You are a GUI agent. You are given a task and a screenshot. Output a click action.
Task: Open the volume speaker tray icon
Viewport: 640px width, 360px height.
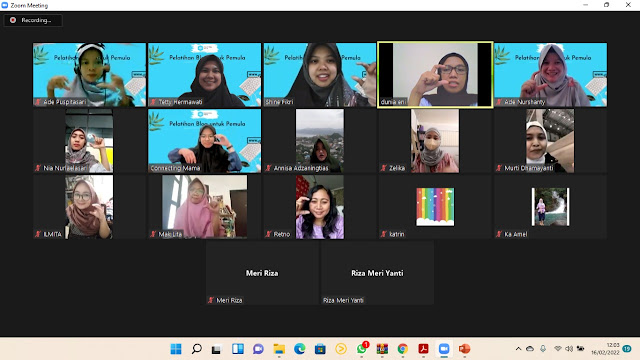point(569,349)
